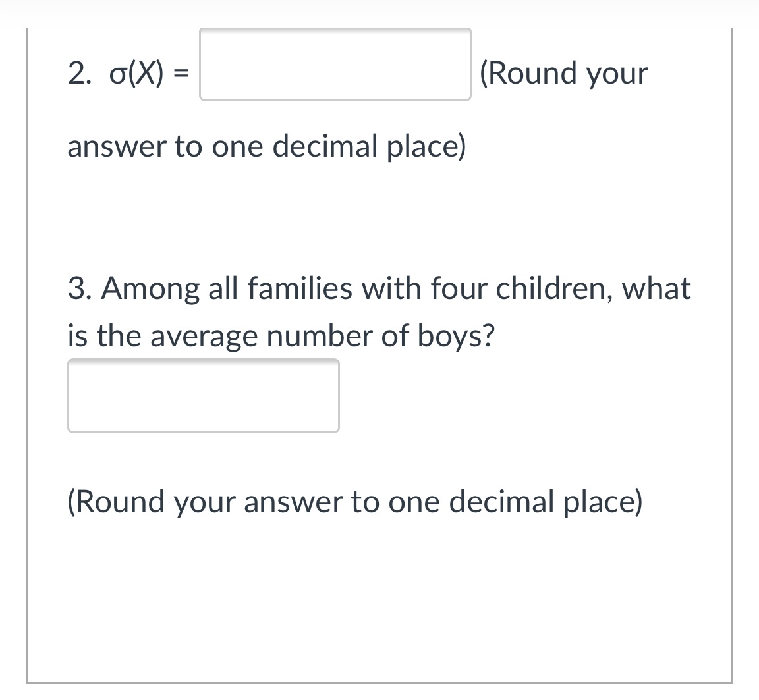Click the number '3.' starting question 3
This screenshot has width=759, height=700.
pyautogui.click(x=80, y=288)
